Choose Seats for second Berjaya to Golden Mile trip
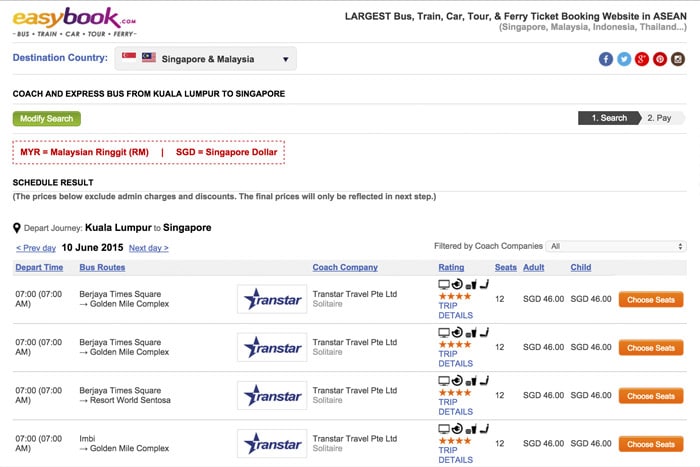The height and width of the screenshot is (467, 700). 651,348
